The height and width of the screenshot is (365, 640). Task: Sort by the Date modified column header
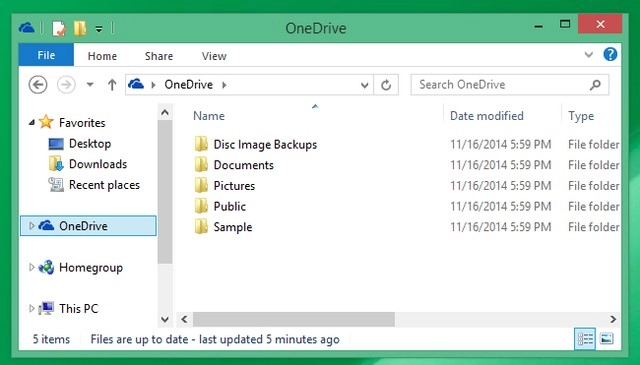[x=487, y=116]
